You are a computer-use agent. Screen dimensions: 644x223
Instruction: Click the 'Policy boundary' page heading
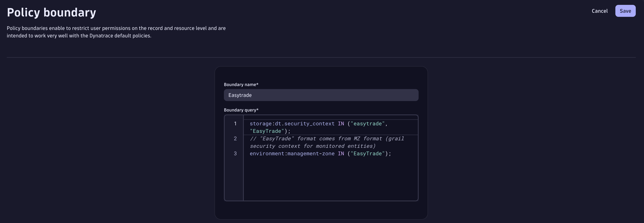(x=51, y=13)
